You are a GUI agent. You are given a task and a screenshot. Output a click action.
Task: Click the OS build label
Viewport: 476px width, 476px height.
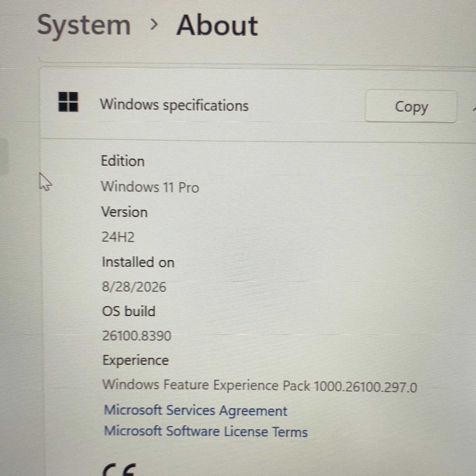click(x=129, y=311)
